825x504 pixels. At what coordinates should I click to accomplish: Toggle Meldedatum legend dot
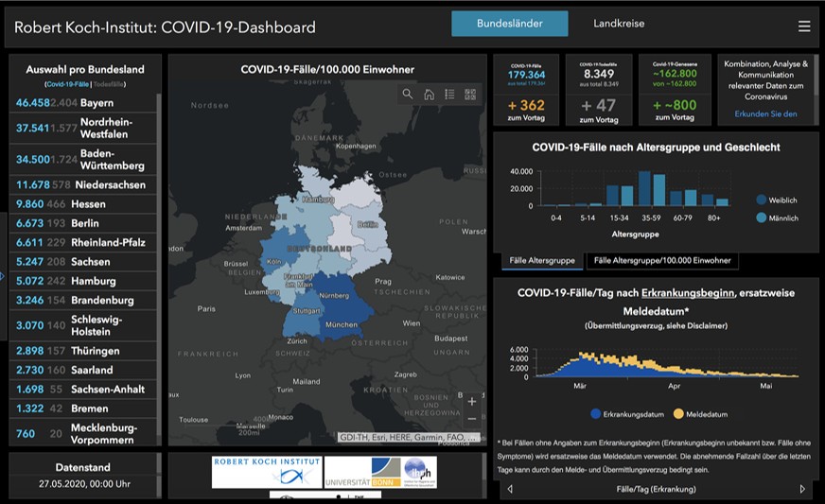point(678,414)
